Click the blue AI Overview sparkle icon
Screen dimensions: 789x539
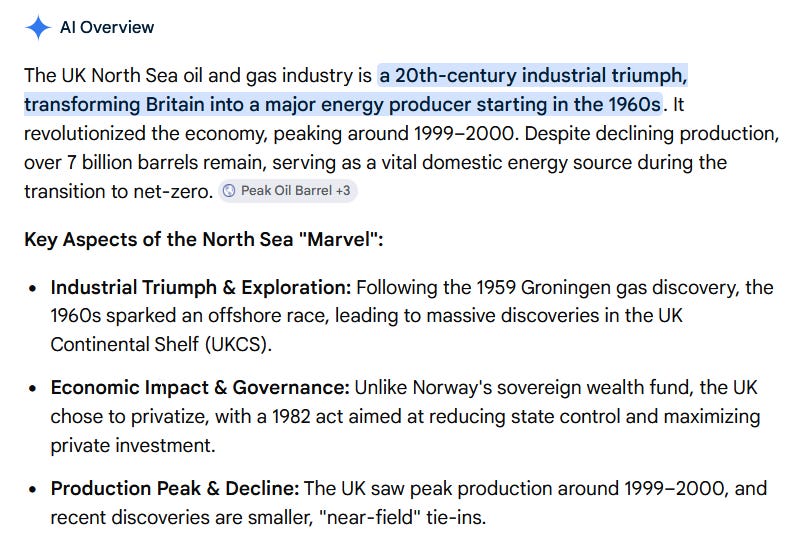38,27
